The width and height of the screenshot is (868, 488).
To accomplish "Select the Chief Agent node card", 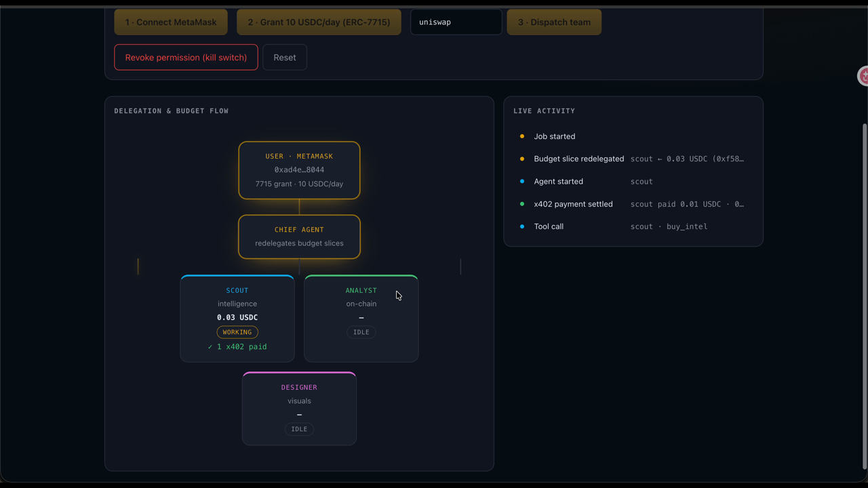I will click(299, 237).
